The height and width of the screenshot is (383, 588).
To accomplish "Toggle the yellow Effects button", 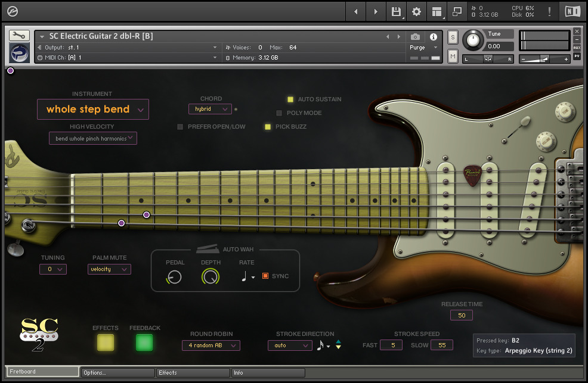I will (x=106, y=342).
